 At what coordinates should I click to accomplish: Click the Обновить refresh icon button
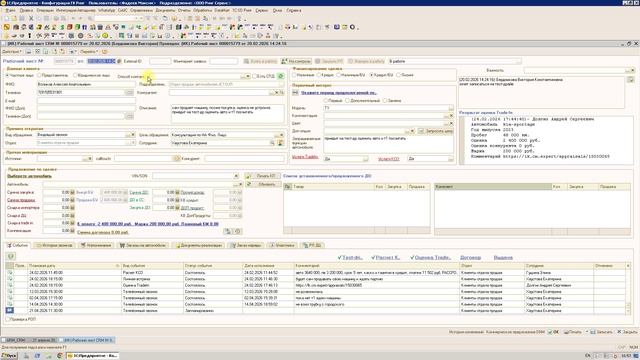pos(263,184)
